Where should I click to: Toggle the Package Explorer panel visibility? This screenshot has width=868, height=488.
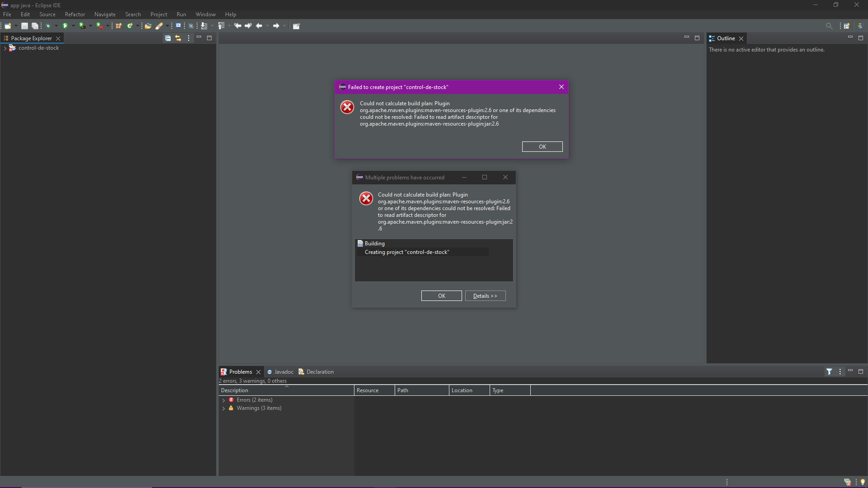click(198, 38)
